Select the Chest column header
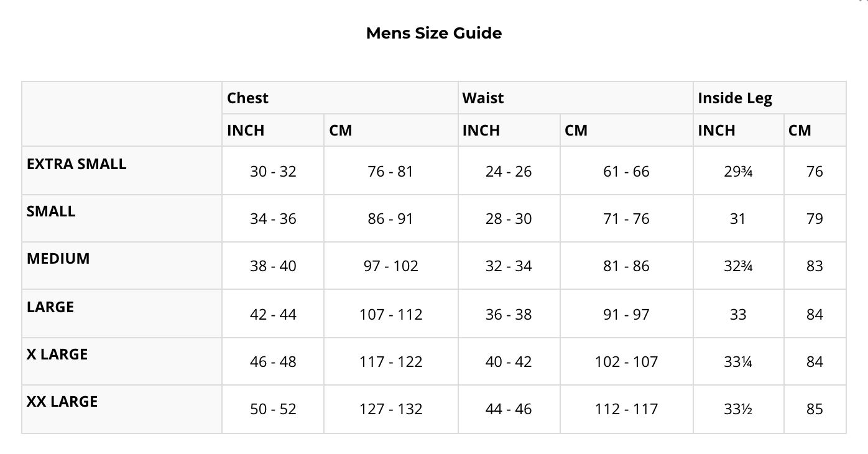 coord(247,98)
